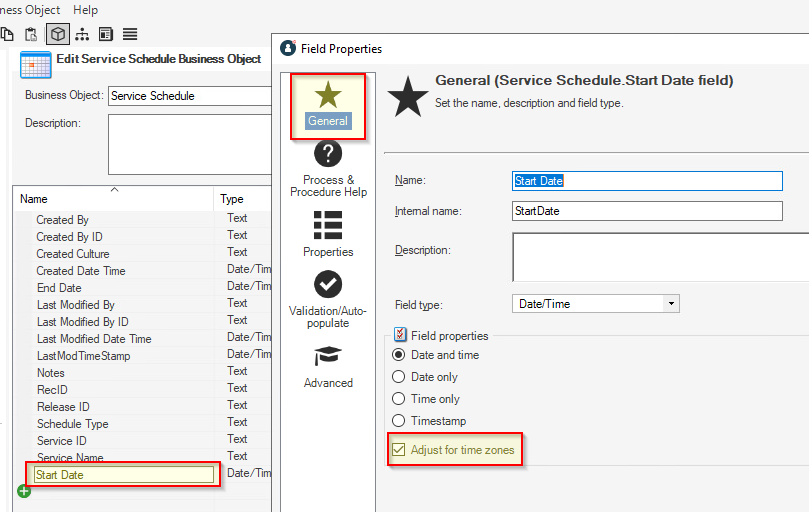Viewport: 809px width, 512px height.
Task: Click the Internal name text field
Action: tap(646, 211)
